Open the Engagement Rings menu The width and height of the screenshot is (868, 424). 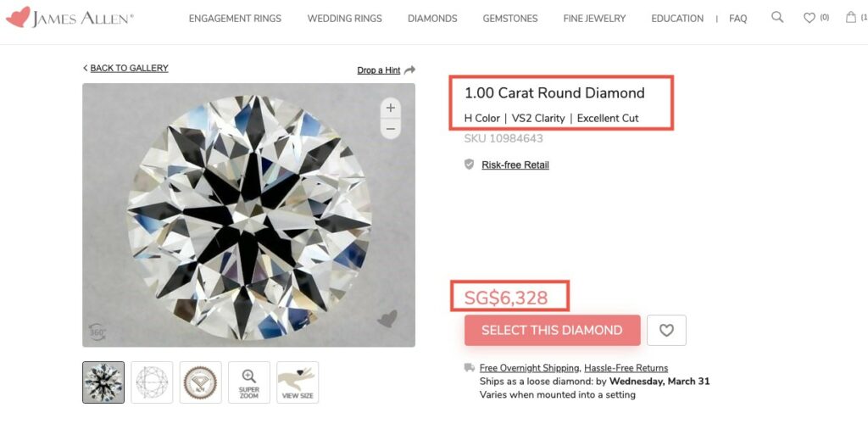click(x=235, y=19)
